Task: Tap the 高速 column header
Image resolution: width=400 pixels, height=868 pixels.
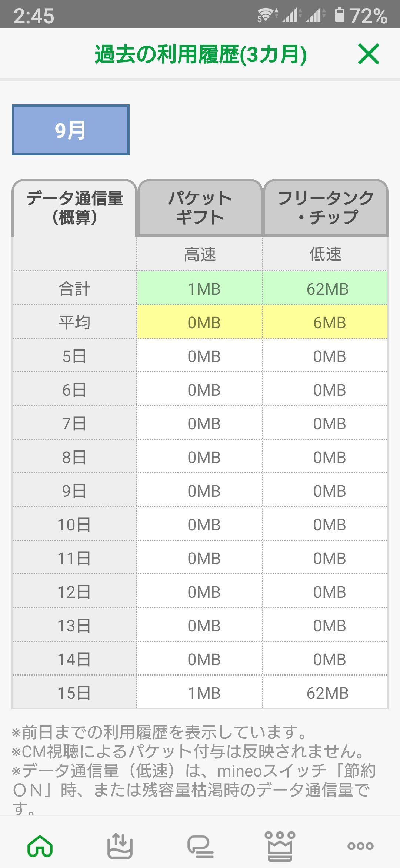Action: click(x=200, y=254)
